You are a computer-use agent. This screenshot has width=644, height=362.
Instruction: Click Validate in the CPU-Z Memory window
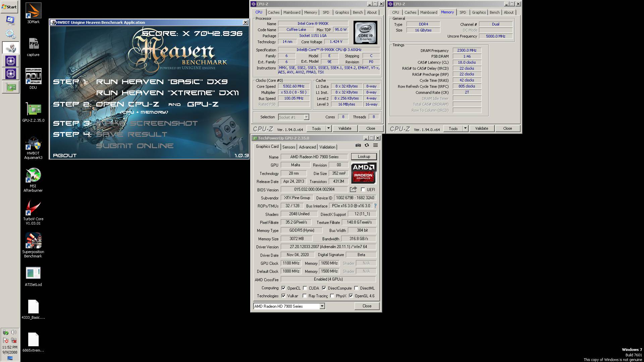(x=482, y=128)
